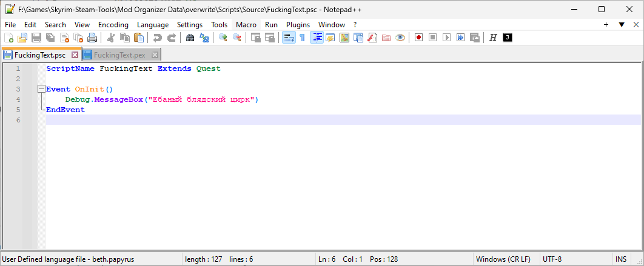Screen dimensions: 644x266
Task: Toggle show all characters (pilcrow) icon
Action: tap(302, 38)
